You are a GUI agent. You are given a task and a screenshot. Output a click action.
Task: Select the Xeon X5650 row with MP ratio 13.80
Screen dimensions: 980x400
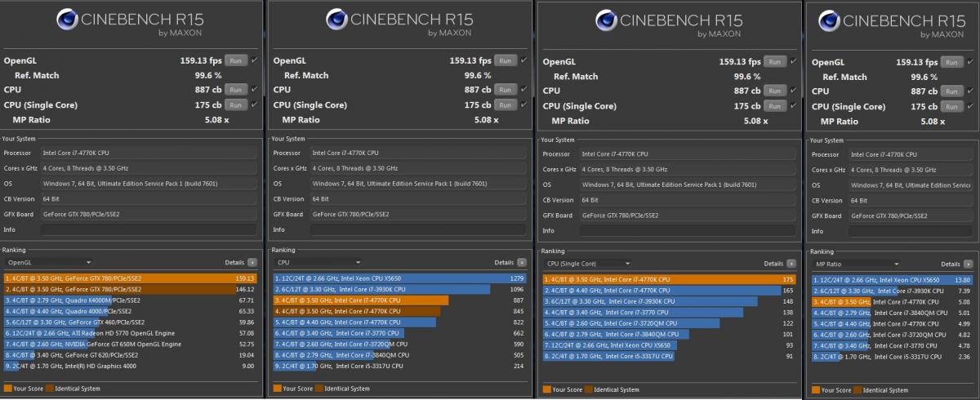coord(893,279)
